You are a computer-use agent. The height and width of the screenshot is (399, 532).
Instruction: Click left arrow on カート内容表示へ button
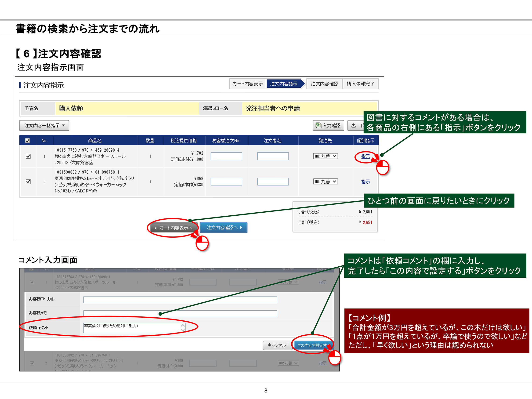pos(156,228)
